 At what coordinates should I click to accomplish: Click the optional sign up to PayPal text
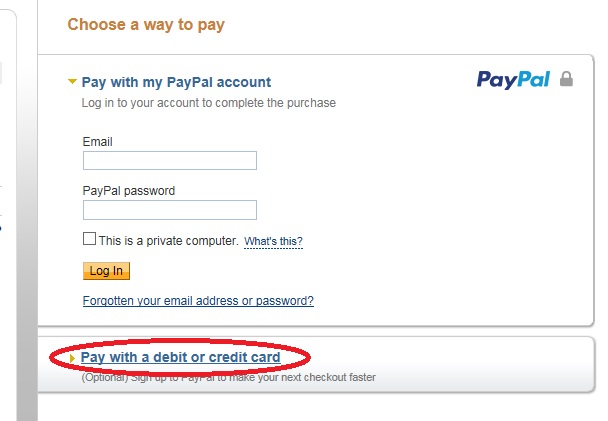(228, 377)
